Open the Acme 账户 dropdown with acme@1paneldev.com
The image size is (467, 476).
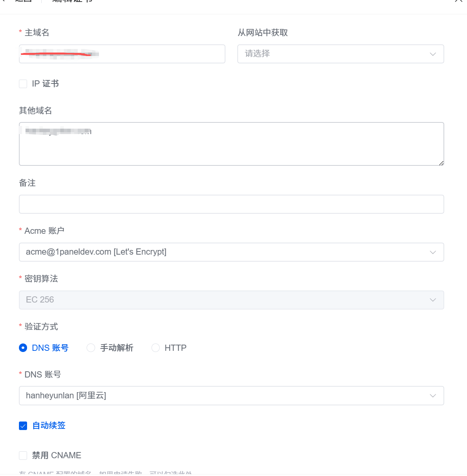[x=232, y=252]
